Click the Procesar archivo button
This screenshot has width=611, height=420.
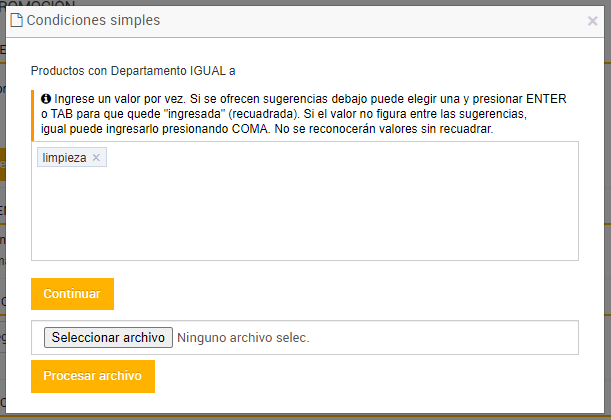click(x=92, y=376)
